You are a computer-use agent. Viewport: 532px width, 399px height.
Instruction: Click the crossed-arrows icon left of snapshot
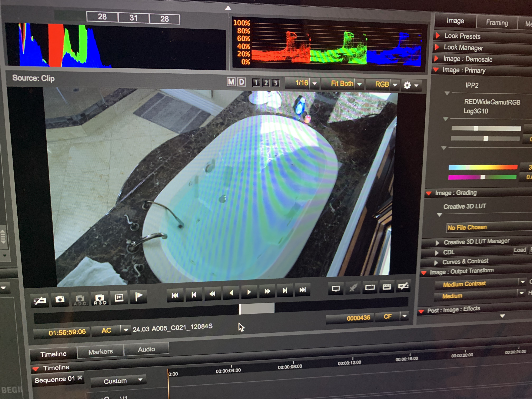coord(40,301)
